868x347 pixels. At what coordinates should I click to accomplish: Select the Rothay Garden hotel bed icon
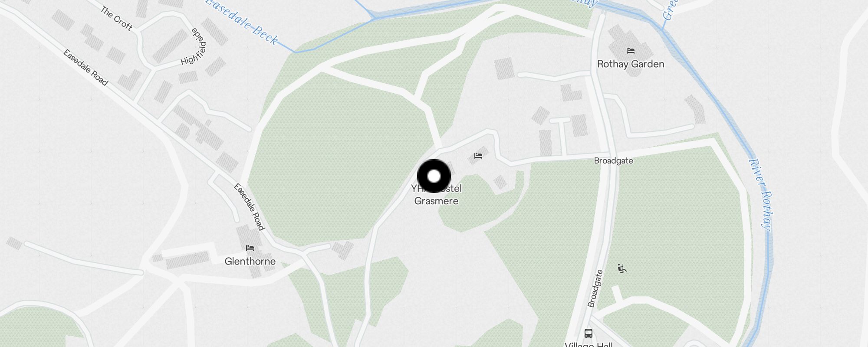(x=631, y=51)
